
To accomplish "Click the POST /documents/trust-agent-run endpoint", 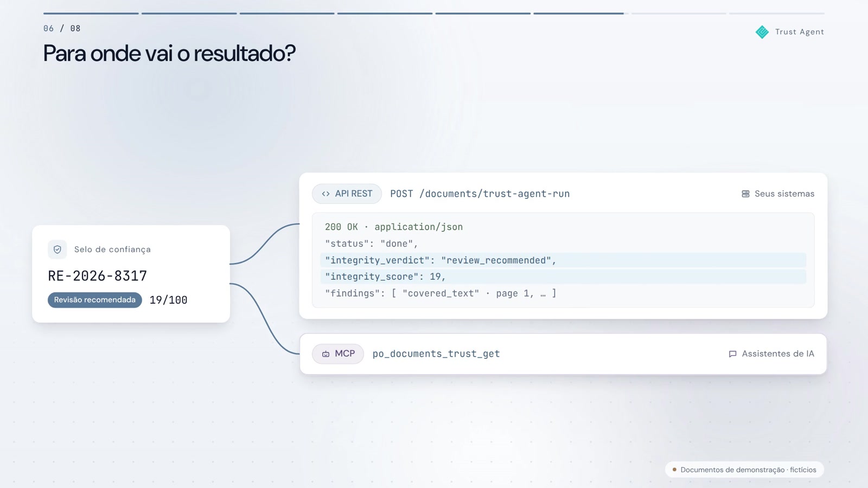I will pos(480,194).
